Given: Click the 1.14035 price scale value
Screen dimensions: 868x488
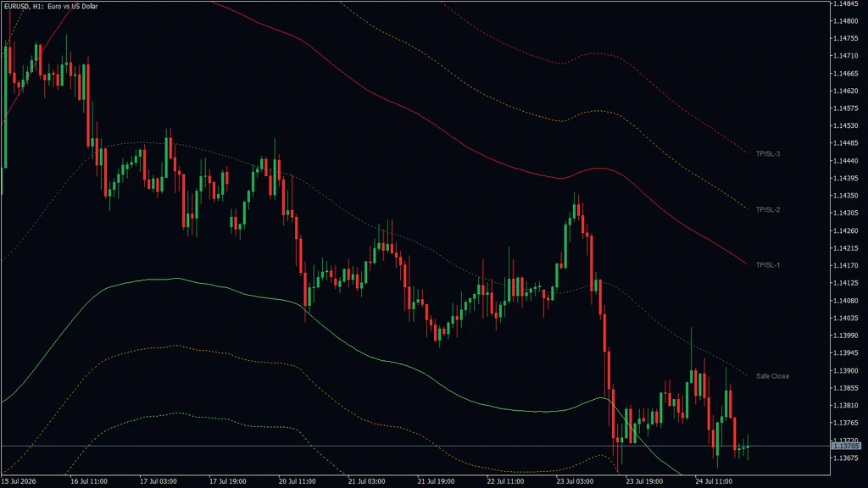Looking at the screenshot, I should pyautogui.click(x=847, y=319).
